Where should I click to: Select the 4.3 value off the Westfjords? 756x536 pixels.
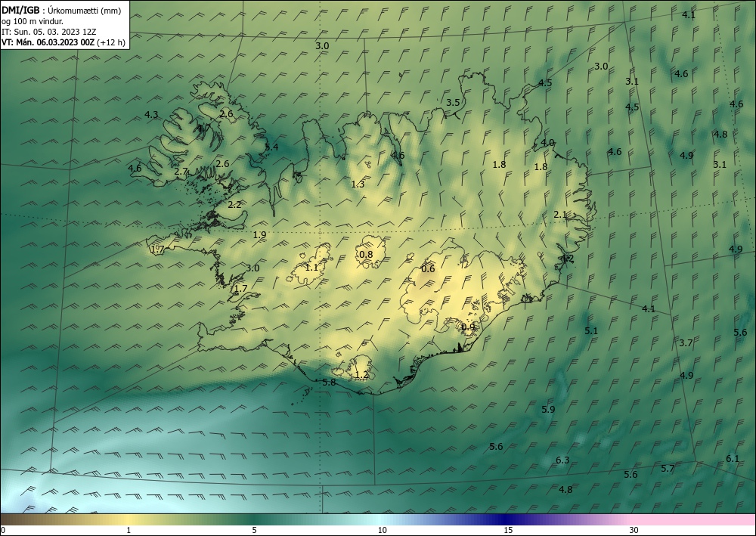click(151, 115)
